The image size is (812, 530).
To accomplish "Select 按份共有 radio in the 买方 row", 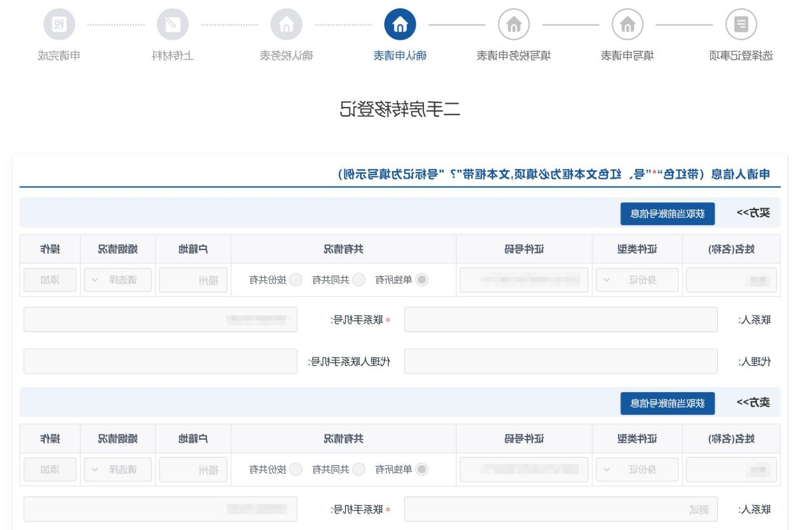I will point(296,280).
